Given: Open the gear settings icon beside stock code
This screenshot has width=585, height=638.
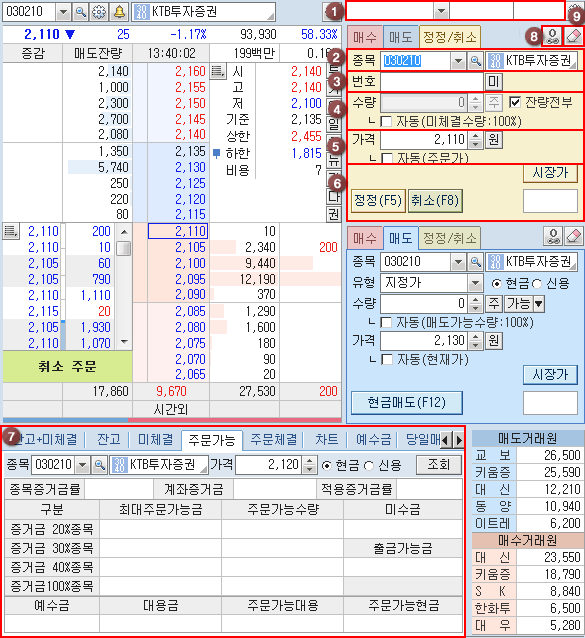Looking at the screenshot, I should click(x=99, y=12).
